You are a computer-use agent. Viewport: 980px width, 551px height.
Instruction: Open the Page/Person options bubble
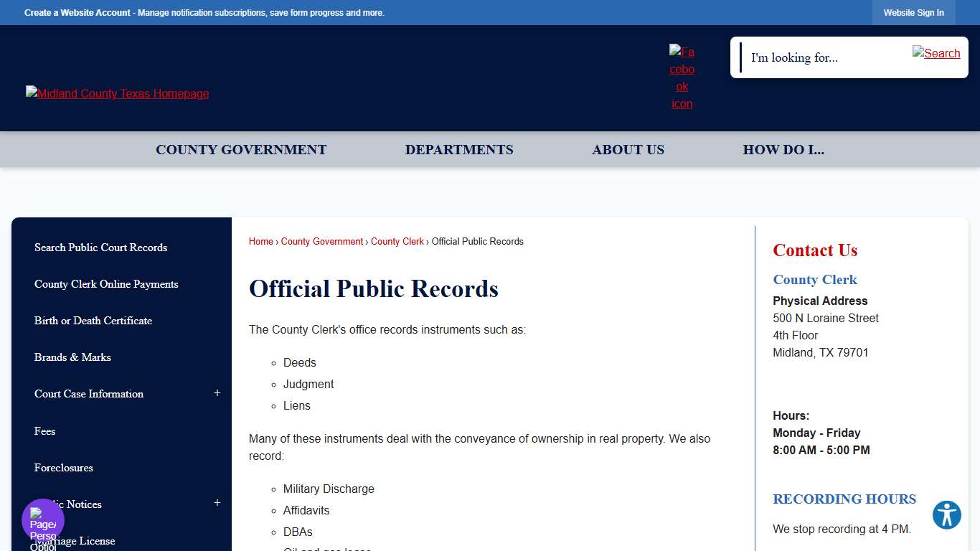(x=42, y=519)
